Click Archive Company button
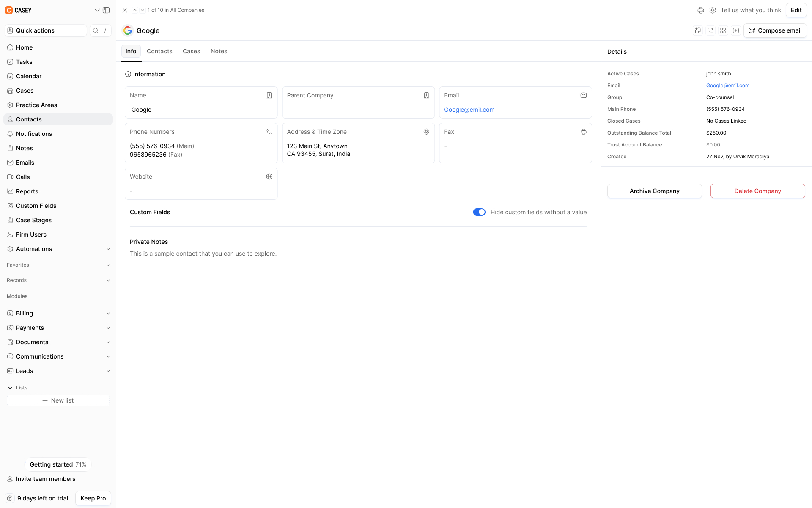812x508 pixels. [654, 191]
